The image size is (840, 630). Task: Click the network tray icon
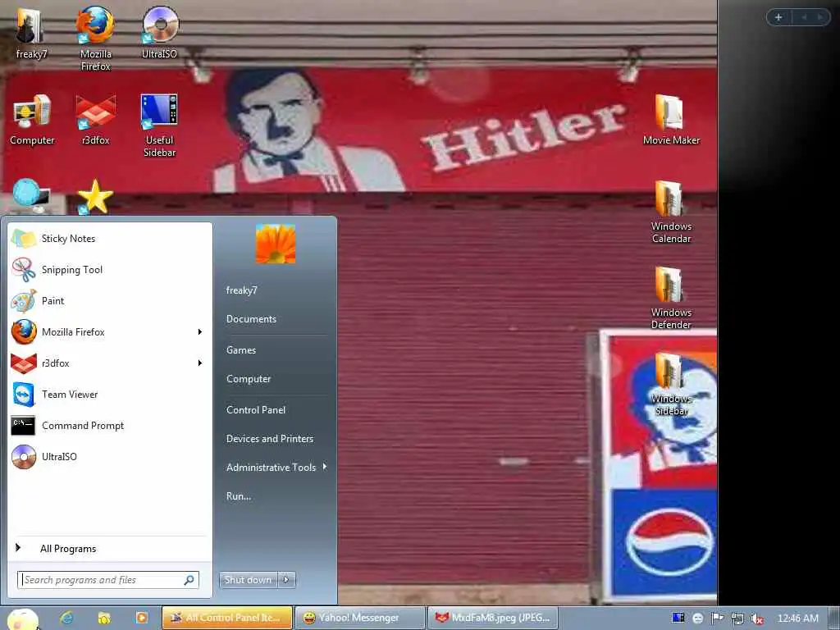(x=737, y=619)
